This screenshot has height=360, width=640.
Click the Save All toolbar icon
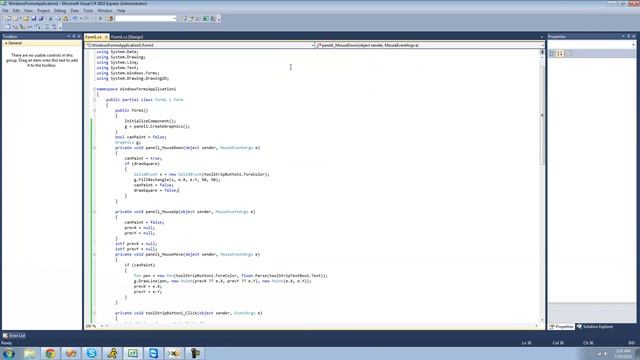[41, 18]
